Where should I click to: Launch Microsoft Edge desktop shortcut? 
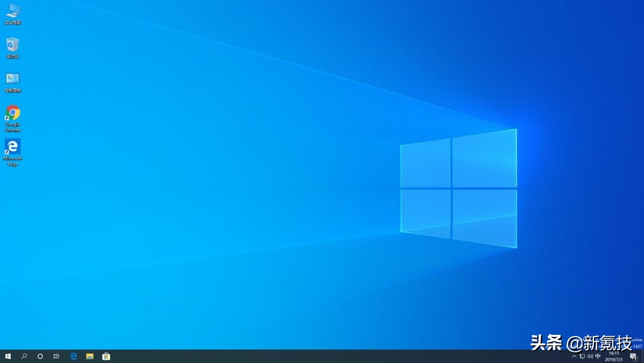[13, 146]
